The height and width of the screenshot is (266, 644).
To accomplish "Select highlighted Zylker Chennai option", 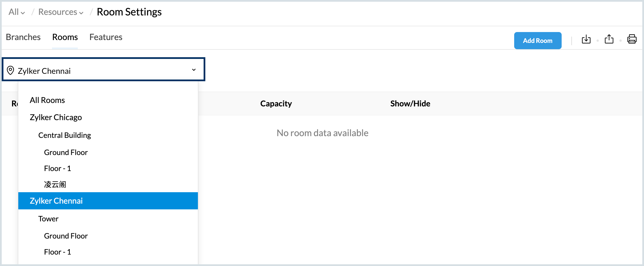I will coord(56,201).
